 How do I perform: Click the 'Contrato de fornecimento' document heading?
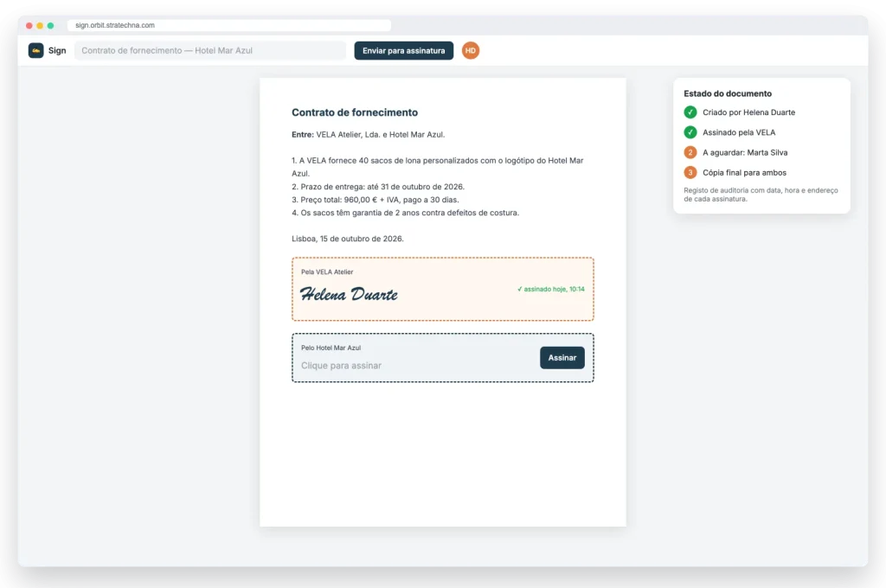355,112
